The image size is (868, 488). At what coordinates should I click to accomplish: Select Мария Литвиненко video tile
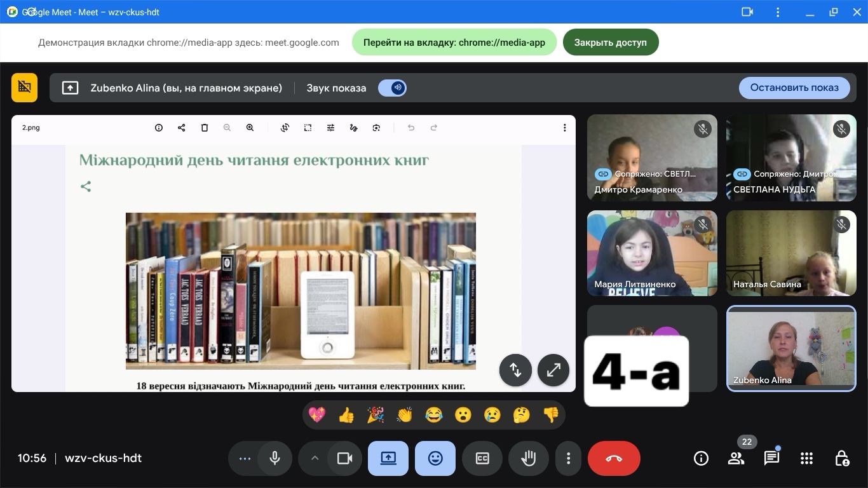coord(652,253)
